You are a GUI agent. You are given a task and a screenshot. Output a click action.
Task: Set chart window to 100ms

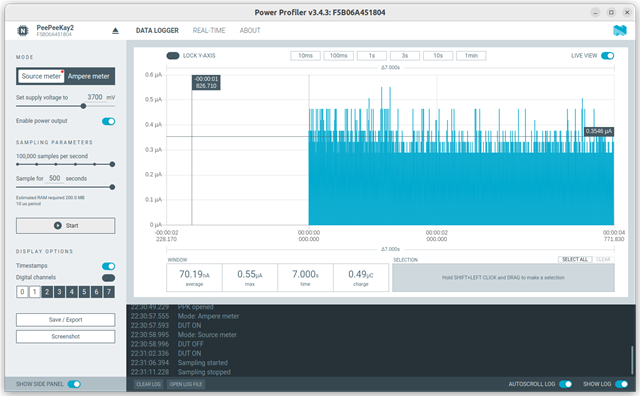(338, 56)
